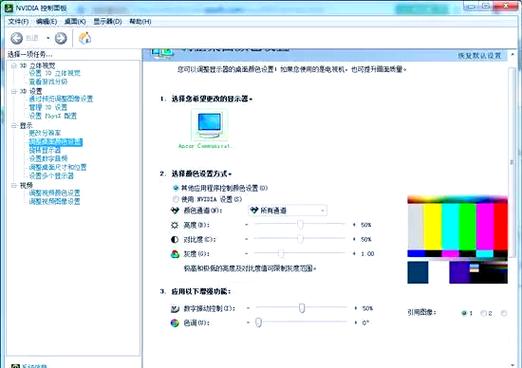Click the Forward arrow toolbar button
Viewport: 522px width, 368px height.
[x=61, y=38]
